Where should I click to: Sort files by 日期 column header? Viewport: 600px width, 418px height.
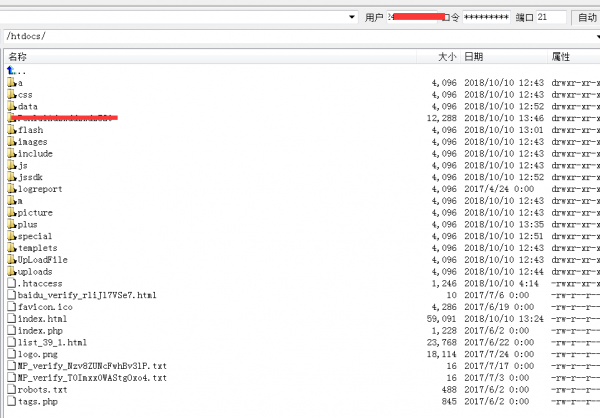pyautogui.click(x=473, y=57)
